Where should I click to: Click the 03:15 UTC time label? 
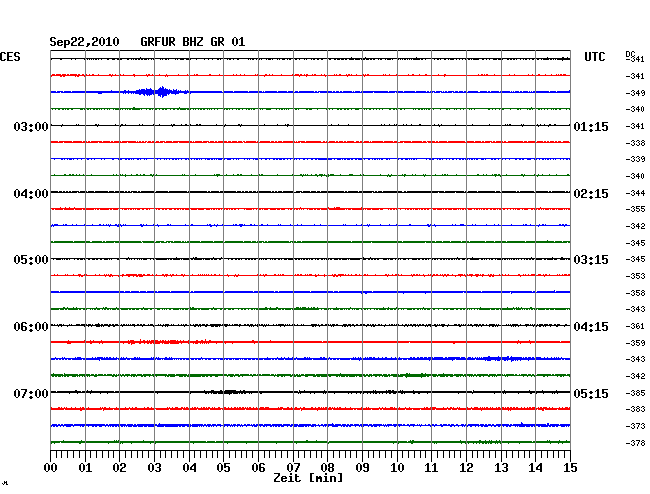(591, 260)
